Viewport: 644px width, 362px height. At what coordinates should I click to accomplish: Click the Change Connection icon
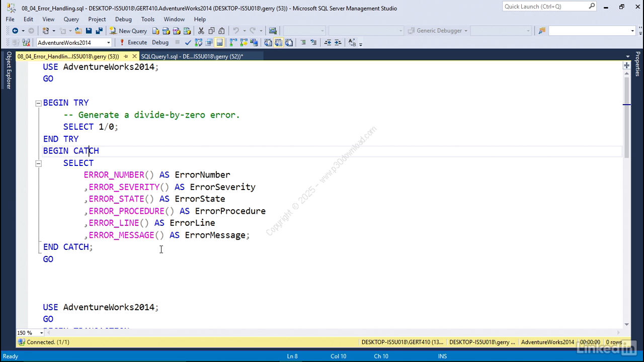tap(26, 43)
